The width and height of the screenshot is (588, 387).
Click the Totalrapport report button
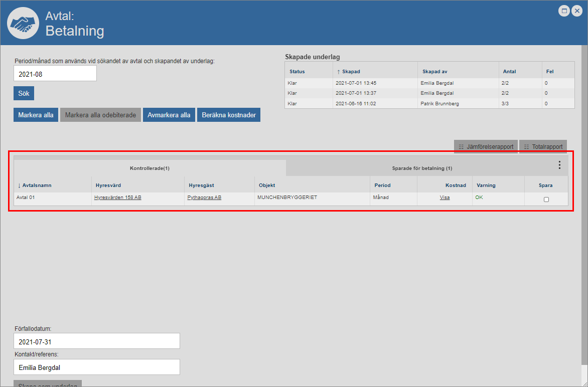(543, 147)
